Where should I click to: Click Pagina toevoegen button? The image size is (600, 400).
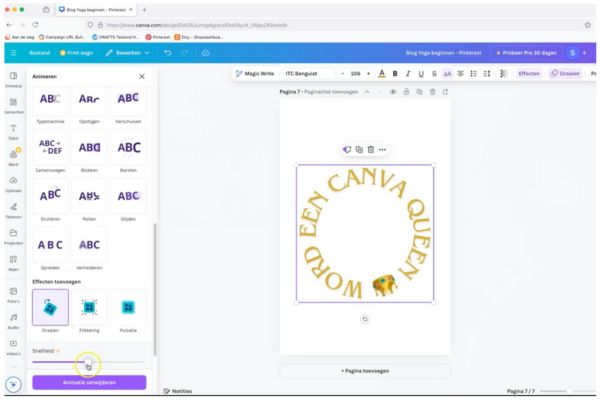[365, 371]
